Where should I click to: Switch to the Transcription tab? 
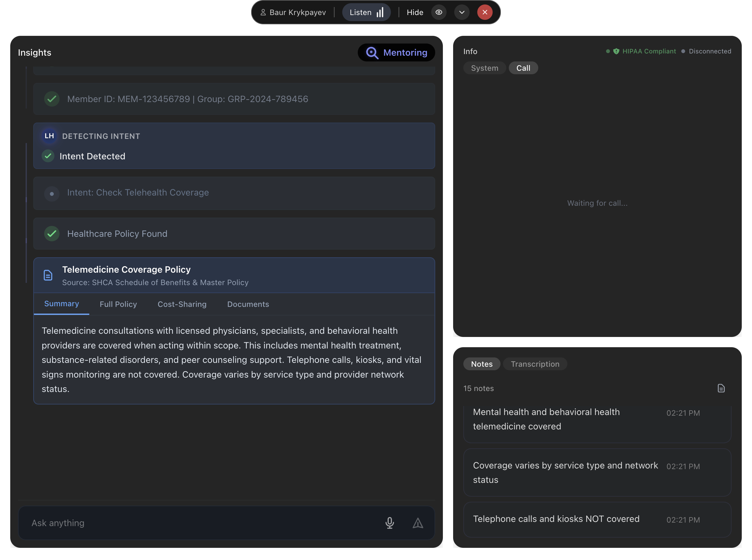pos(535,364)
